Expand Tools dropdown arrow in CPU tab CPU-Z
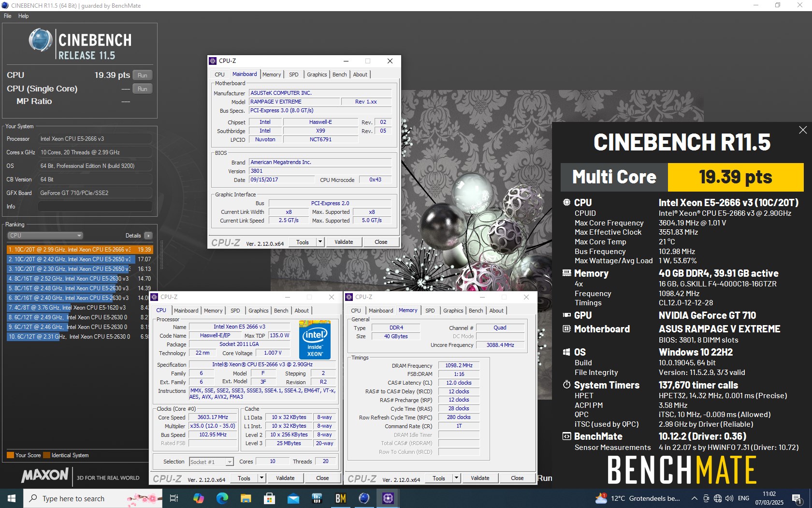The image size is (812, 508). pyautogui.click(x=261, y=478)
